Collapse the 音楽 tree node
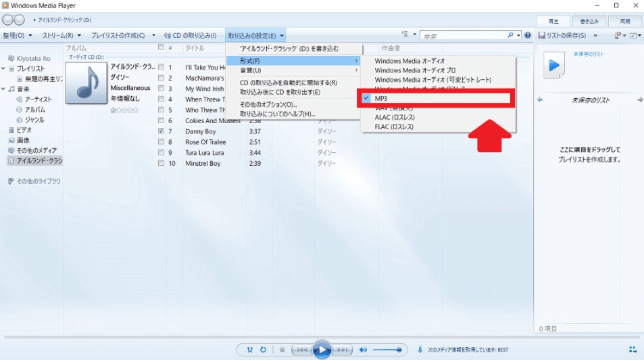This screenshot has width=644, height=360. coord(3,89)
